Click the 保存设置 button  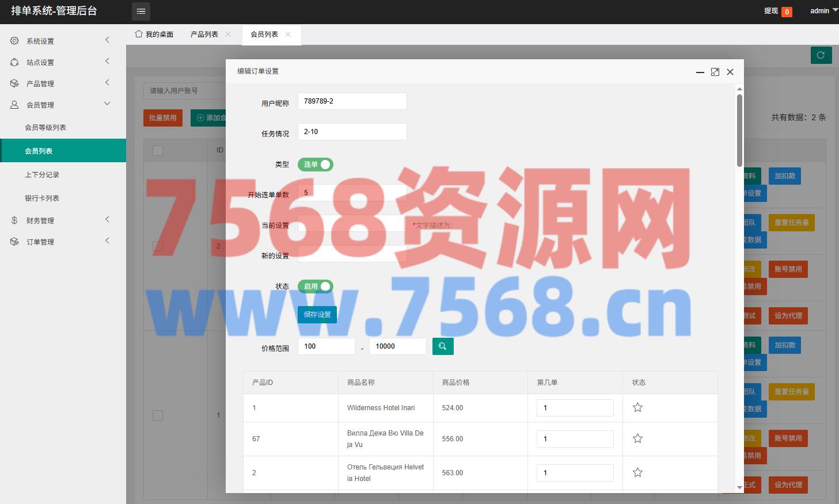click(x=317, y=315)
